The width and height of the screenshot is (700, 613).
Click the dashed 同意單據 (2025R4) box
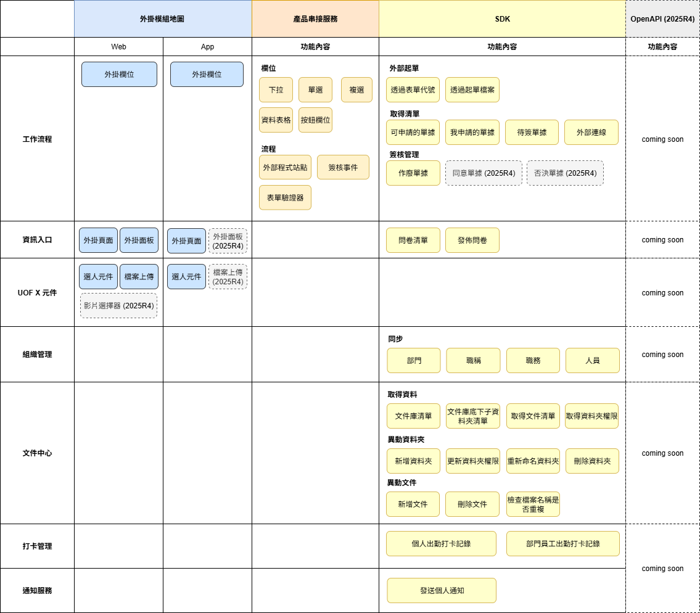tap(484, 173)
